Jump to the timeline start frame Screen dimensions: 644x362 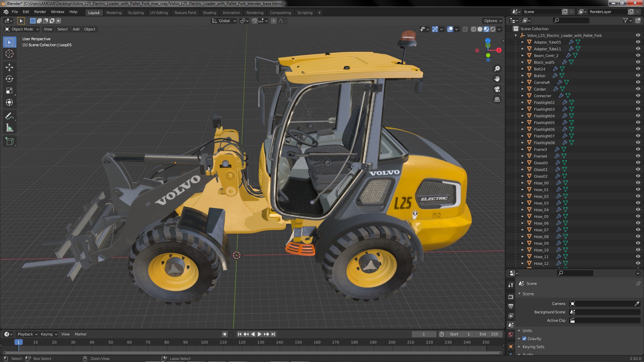point(239,334)
